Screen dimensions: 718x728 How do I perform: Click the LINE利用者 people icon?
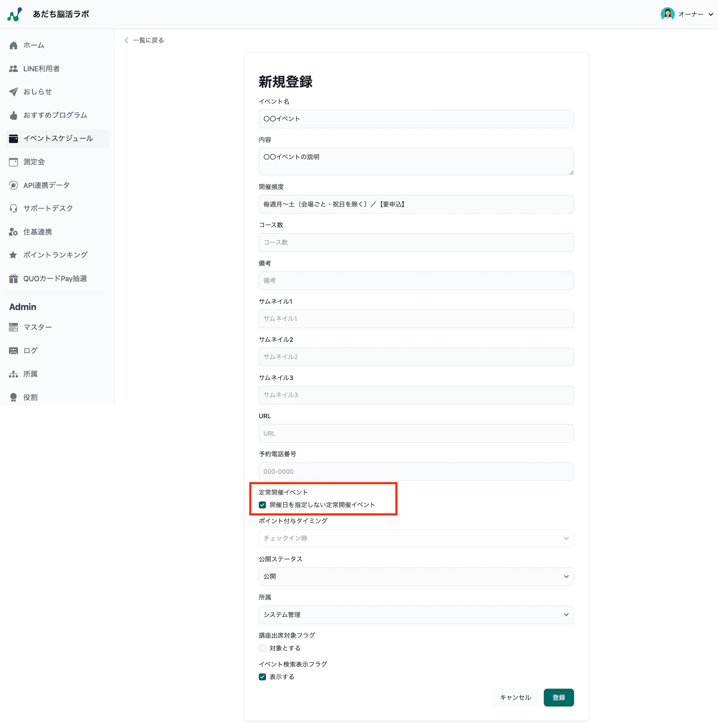click(14, 69)
